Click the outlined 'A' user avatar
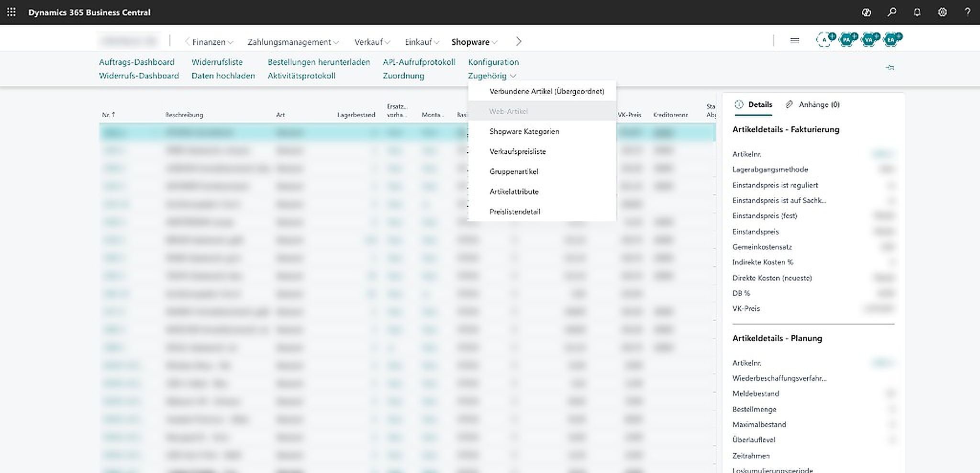 (824, 40)
